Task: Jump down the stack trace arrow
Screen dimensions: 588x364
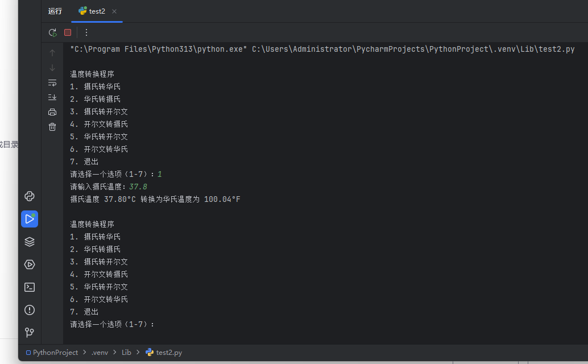Action: (x=52, y=68)
